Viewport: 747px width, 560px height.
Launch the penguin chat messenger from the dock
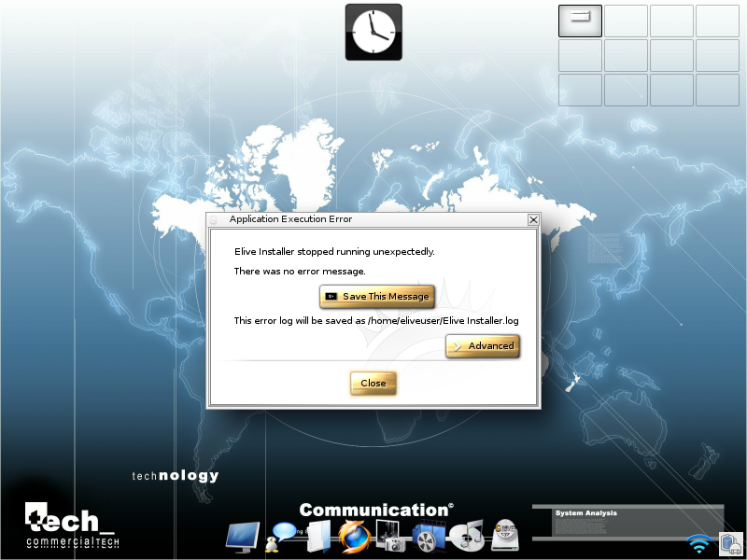[279, 538]
